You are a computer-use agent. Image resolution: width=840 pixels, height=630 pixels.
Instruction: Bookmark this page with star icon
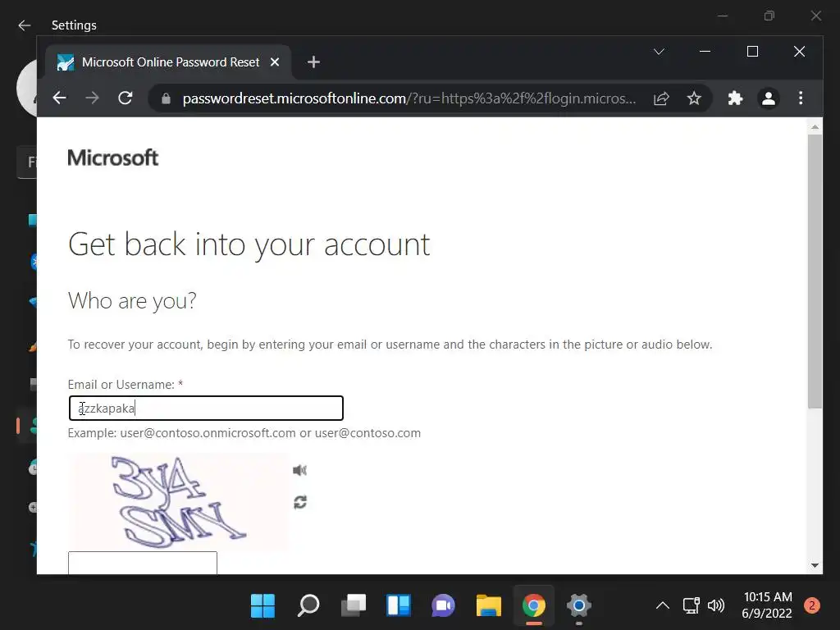[694, 98]
